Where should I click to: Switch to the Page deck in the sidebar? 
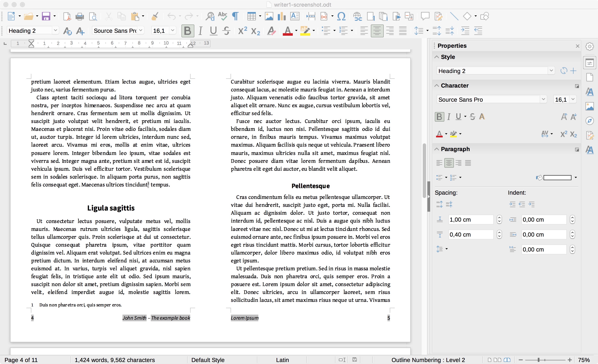[x=590, y=77]
